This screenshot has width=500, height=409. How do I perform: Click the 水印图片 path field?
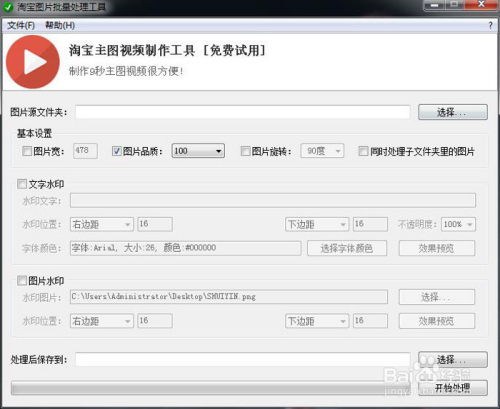click(229, 297)
